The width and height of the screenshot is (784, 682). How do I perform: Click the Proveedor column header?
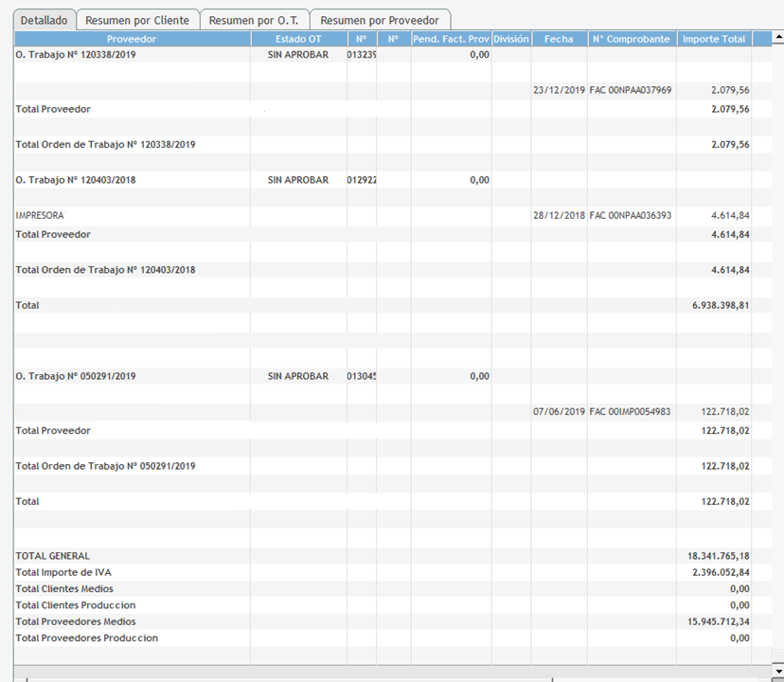(132, 40)
